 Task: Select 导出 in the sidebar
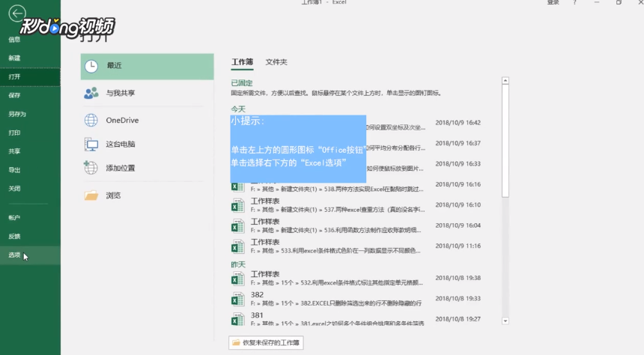14,170
